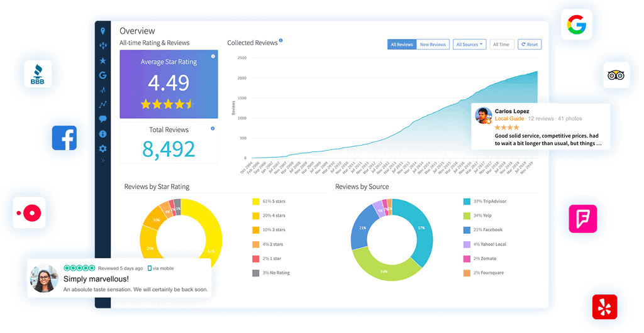Toggle the 10% 3 stars legend swatch

click(x=255, y=230)
